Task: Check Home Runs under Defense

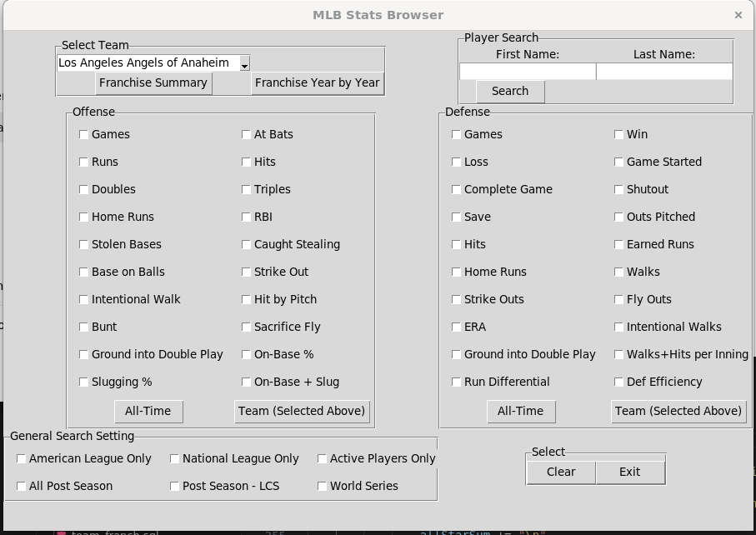Action: click(456, 272)
